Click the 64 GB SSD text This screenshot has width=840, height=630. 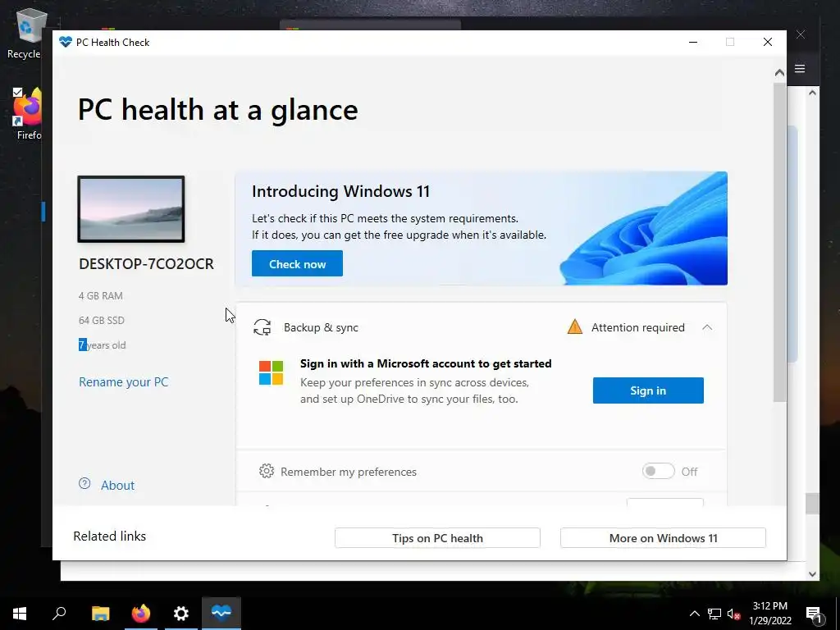[102, 321]
